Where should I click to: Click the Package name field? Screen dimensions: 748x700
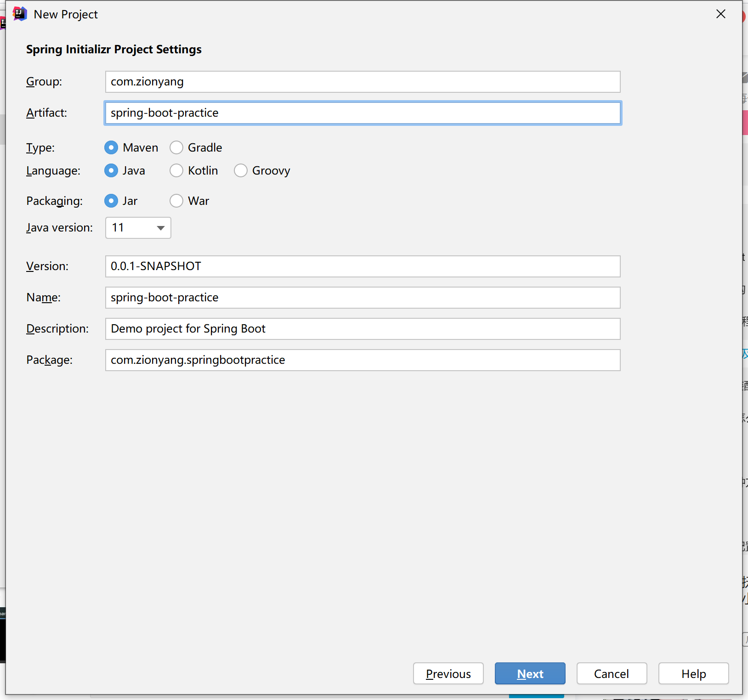[x=363, y=360]
